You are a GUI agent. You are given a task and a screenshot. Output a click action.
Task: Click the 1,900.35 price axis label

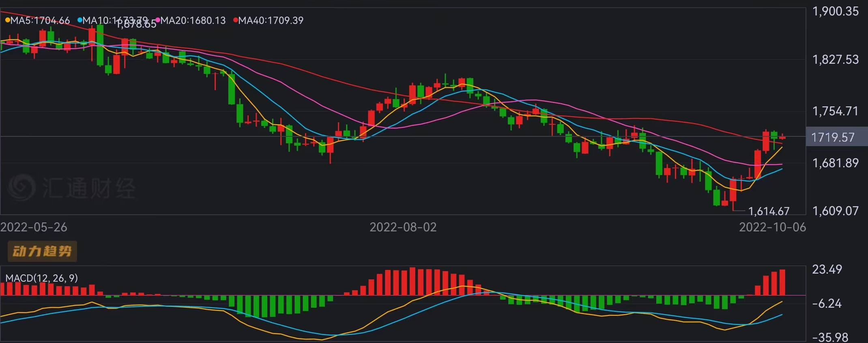click(x=836, y=11)
